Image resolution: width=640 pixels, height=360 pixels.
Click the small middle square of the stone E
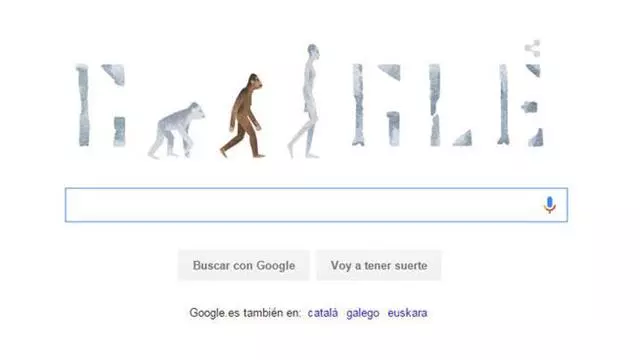(530, 107)
